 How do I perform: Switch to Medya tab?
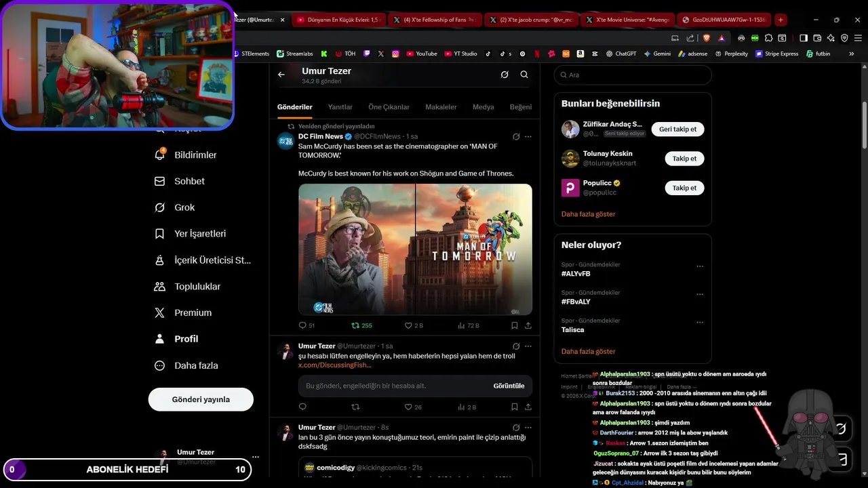(x=483, y=107)
